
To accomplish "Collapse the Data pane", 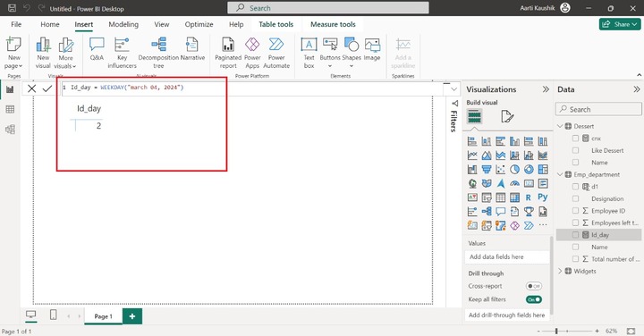I will click(x=636, y=89).
